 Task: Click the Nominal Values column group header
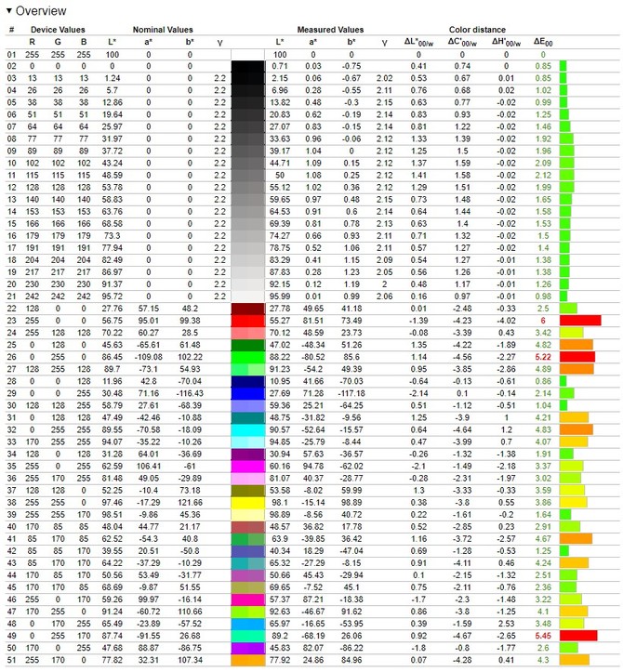tap(163, 30)
